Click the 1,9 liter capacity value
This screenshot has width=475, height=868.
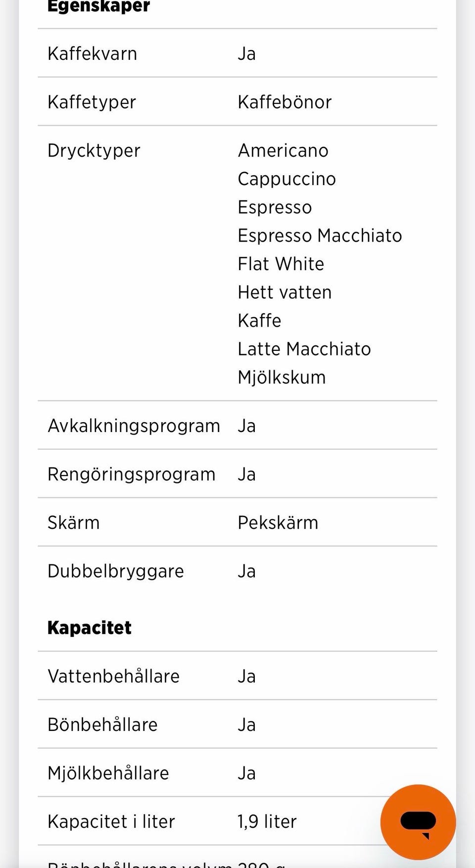267,821
